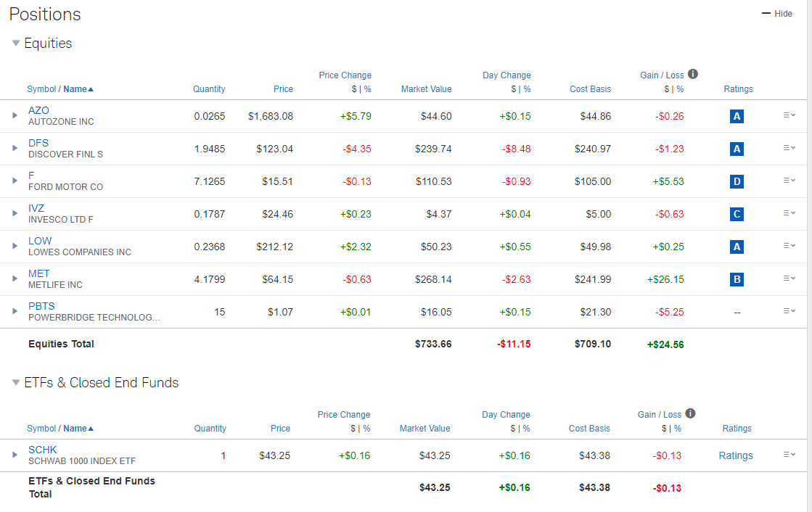Sort by the Market Value column header
Viewport: 812px width, 512px height.
point(426,88)
